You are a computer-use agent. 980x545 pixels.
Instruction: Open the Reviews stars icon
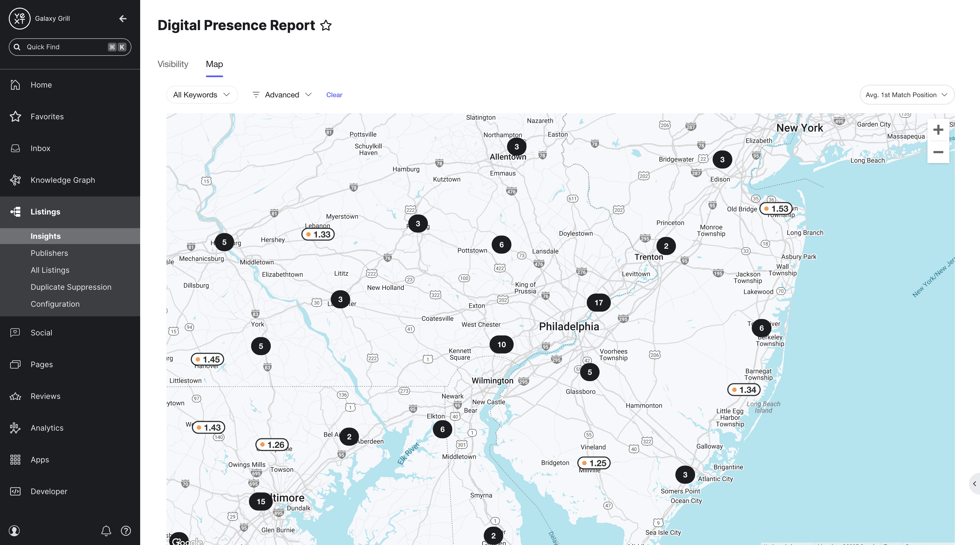pos(15,396)
